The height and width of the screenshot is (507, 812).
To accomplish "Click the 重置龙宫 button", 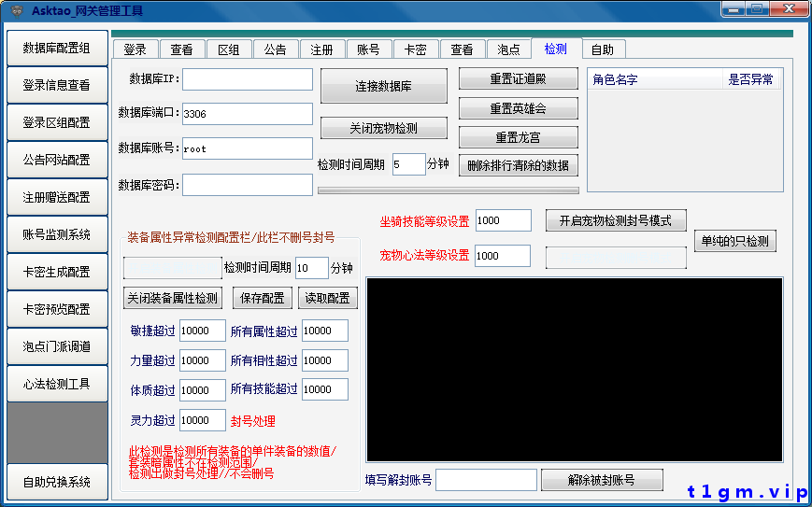I will 519,137.
